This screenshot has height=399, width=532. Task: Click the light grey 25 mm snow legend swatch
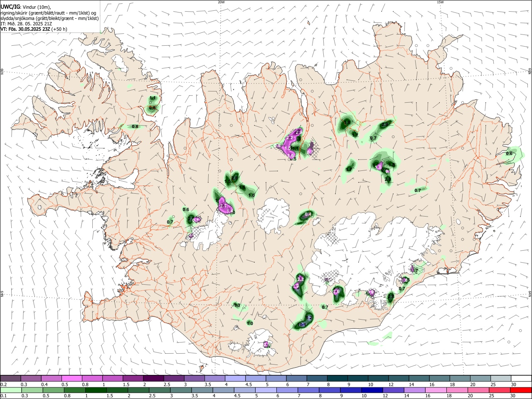click(x=501, y=378)
